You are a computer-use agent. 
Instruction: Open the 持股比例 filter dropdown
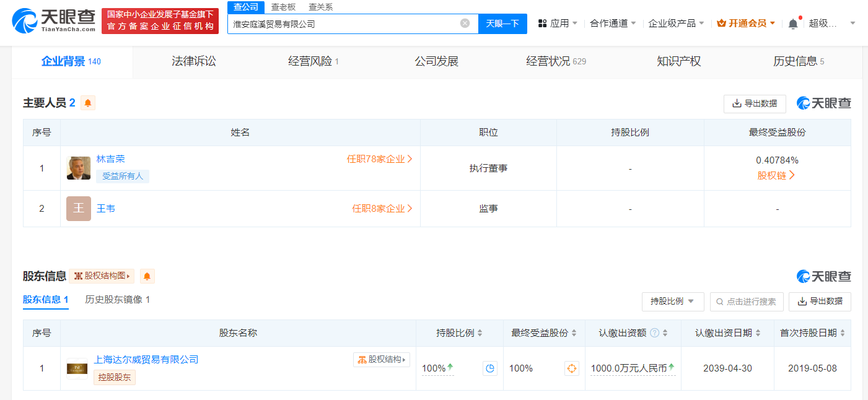tap(673, 302)
